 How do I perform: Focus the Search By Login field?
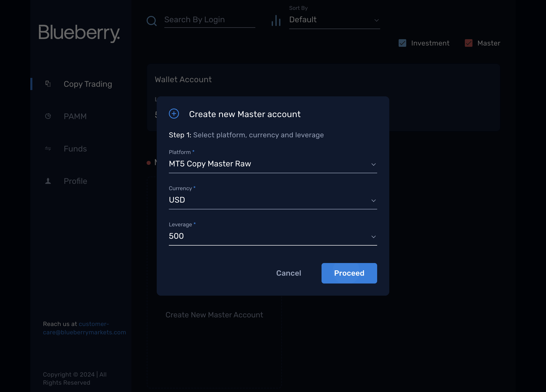[x=210, y=20]
